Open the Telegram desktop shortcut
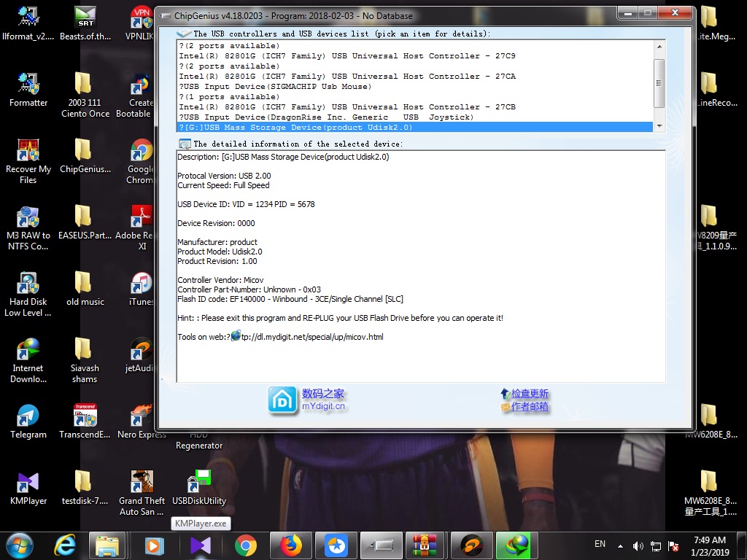Image resolution: width=747 pixels, height=560 pixels. [x=28, y=421]
